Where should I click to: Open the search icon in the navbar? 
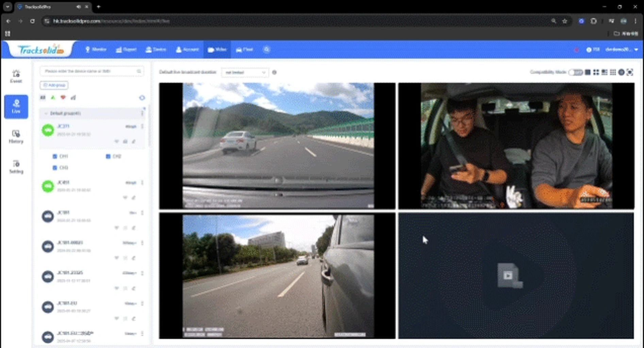click(x=266, y=50)
